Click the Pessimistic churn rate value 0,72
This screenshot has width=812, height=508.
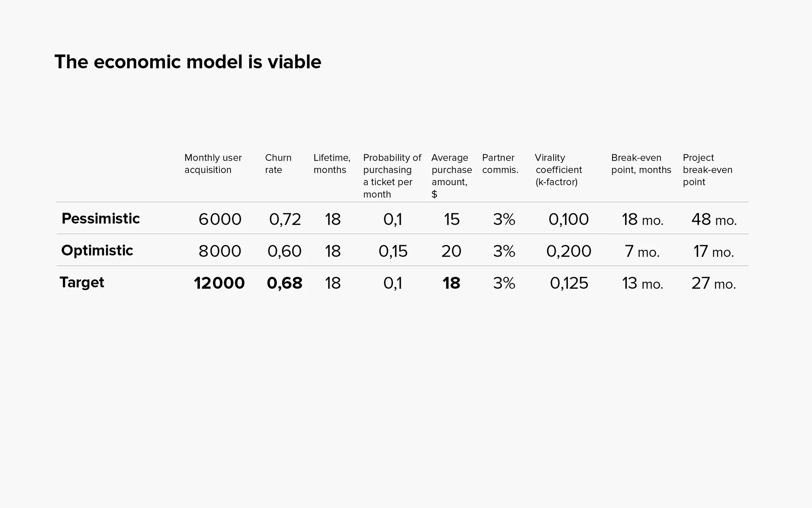285,219
